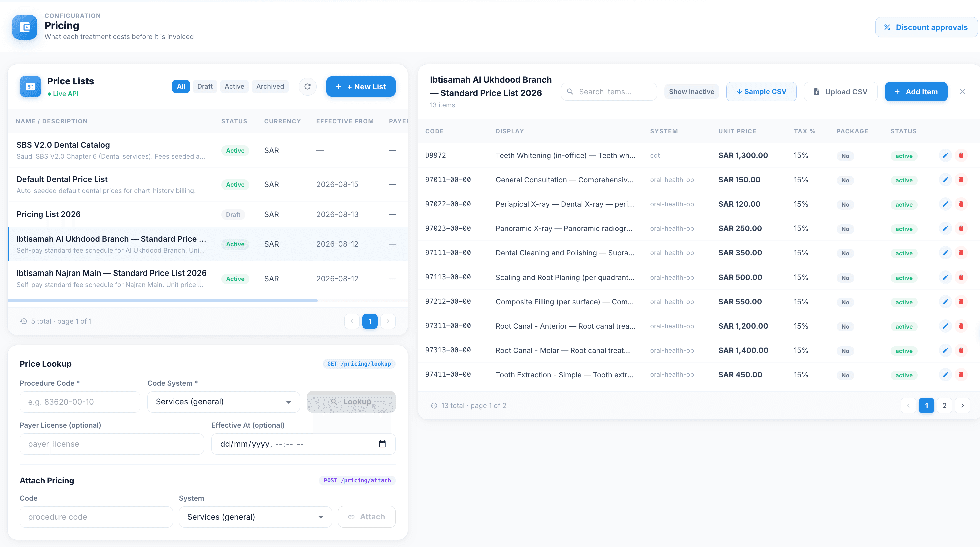Click the Lookup button

pos(351,402)
